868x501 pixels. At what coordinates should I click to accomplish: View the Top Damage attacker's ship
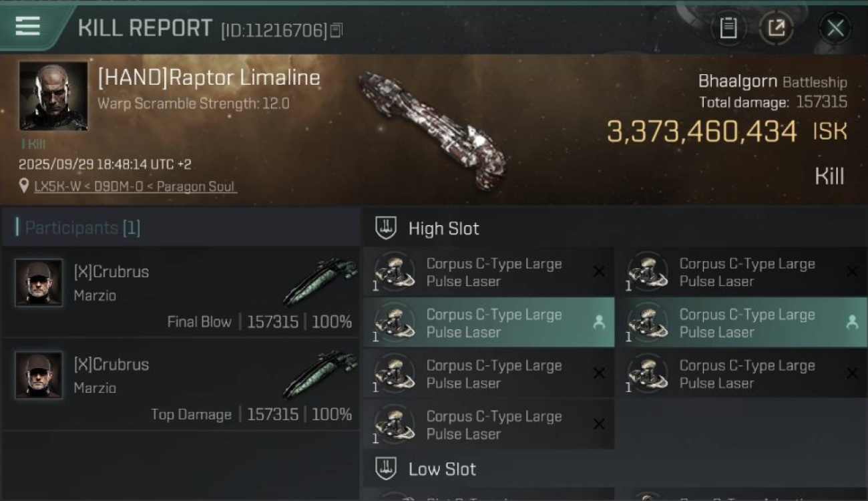coord(319,375)
